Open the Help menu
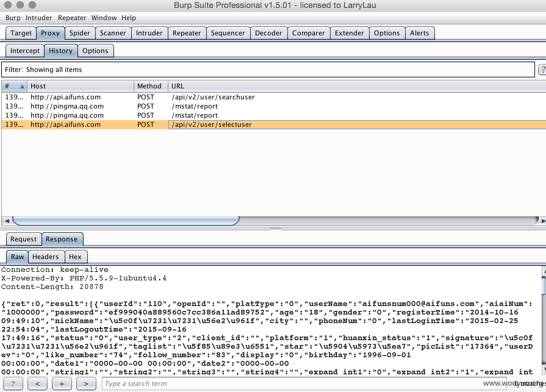The width and height of the screenshot is (546, 392). 128,18
